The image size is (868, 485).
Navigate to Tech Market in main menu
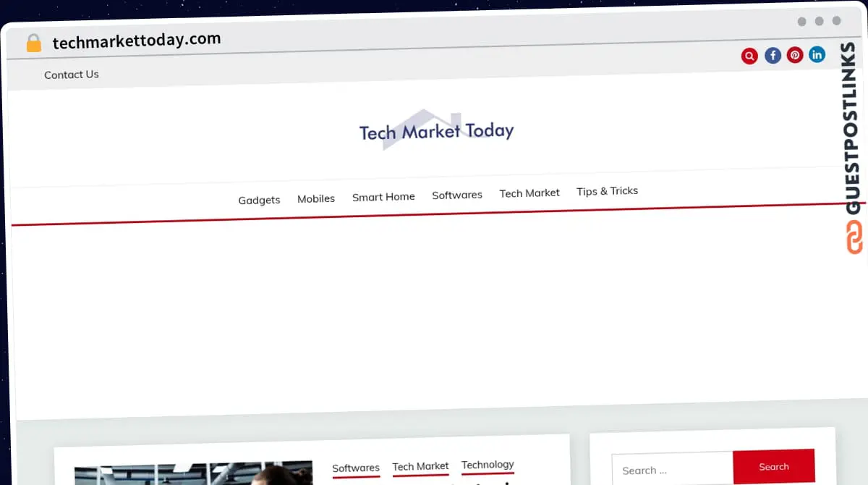coord(529,193)
